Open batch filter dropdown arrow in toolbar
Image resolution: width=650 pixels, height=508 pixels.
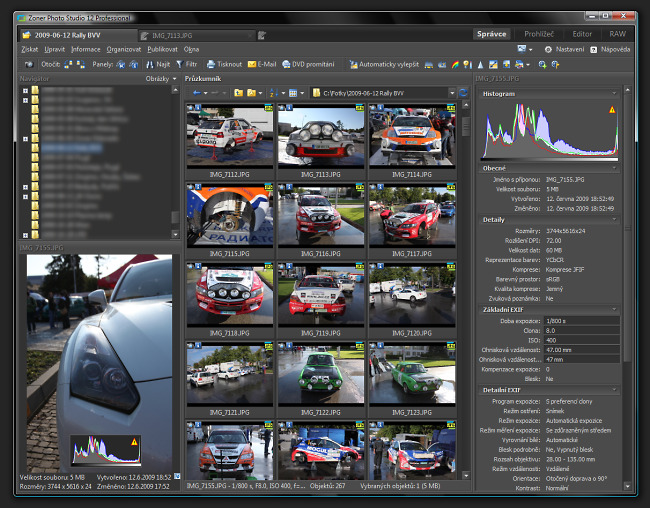tap(528, 65)
